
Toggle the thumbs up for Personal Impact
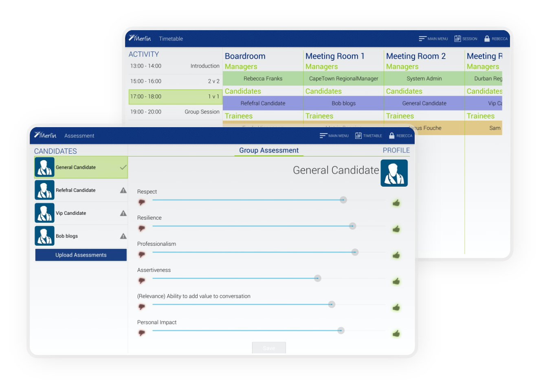396,333
